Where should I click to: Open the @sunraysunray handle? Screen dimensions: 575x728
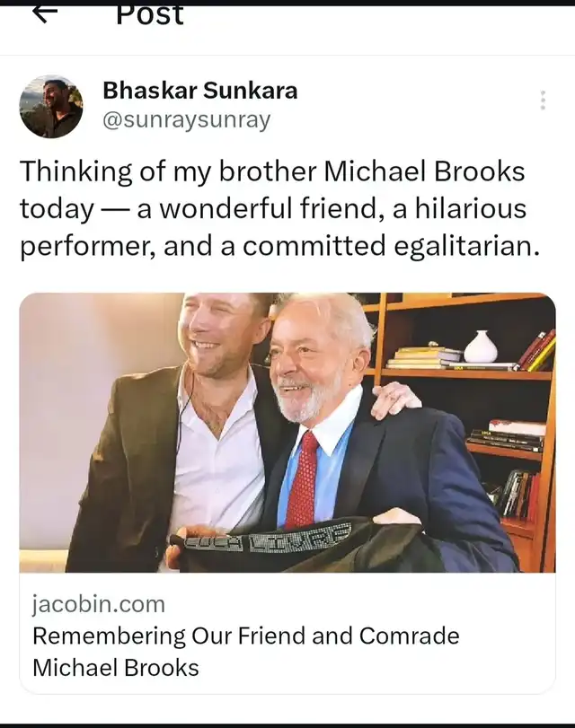186,120
